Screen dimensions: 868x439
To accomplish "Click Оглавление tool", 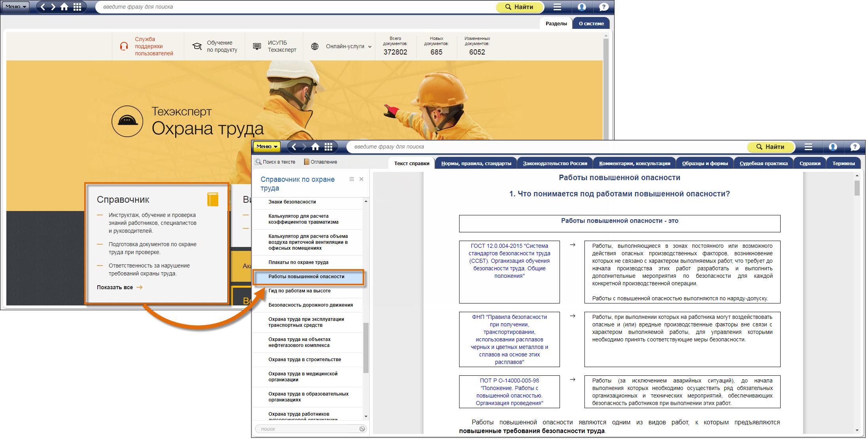I will [x=321, y=162].
